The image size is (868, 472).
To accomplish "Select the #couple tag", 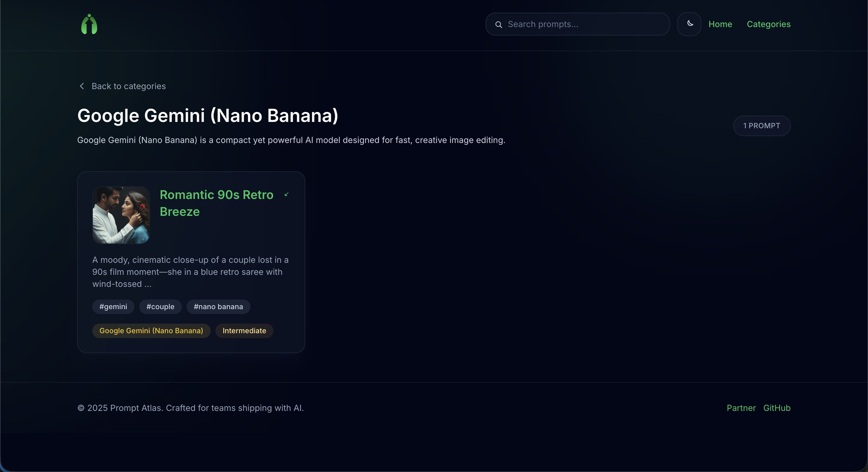I will click(160, 307).
